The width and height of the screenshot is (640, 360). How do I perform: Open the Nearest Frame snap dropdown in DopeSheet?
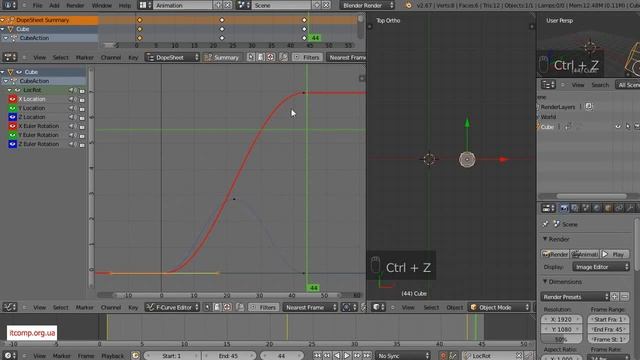347,58
